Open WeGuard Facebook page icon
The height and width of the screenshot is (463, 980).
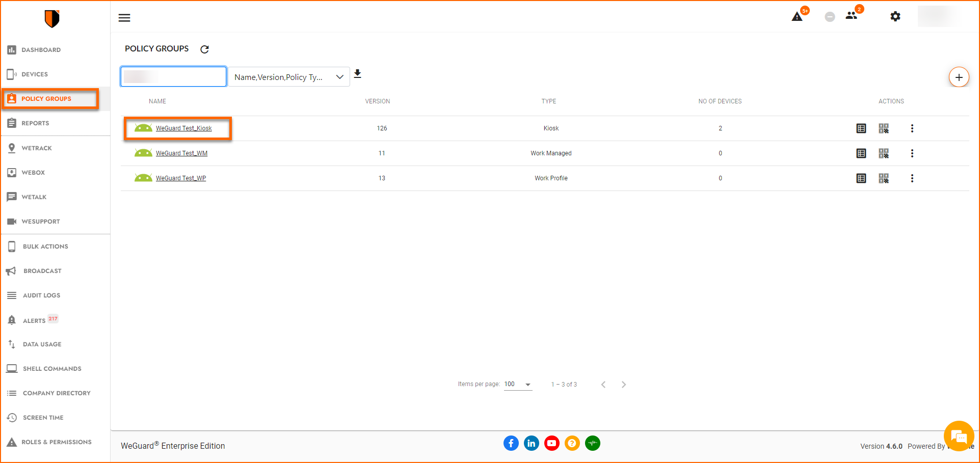[511, 443]
